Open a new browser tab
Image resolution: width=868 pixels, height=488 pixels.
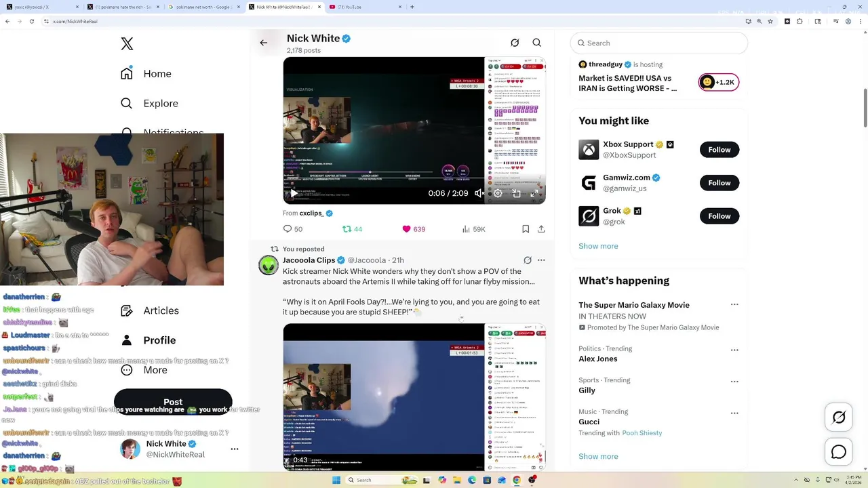click(412, 7)
